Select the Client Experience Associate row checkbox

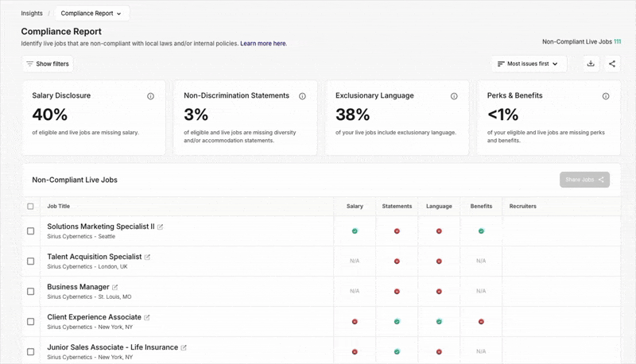(31, 322)
